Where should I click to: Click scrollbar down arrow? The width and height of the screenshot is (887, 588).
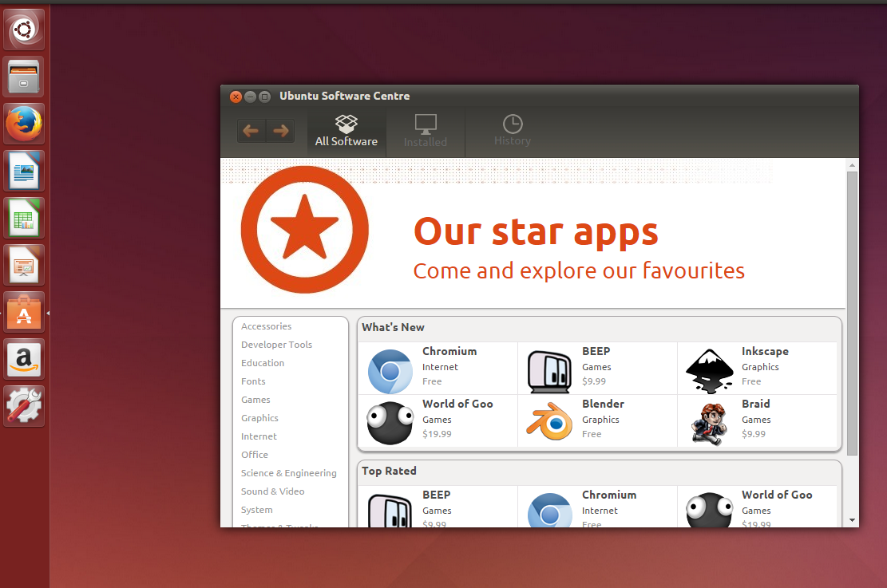click(x=852, y=520)
